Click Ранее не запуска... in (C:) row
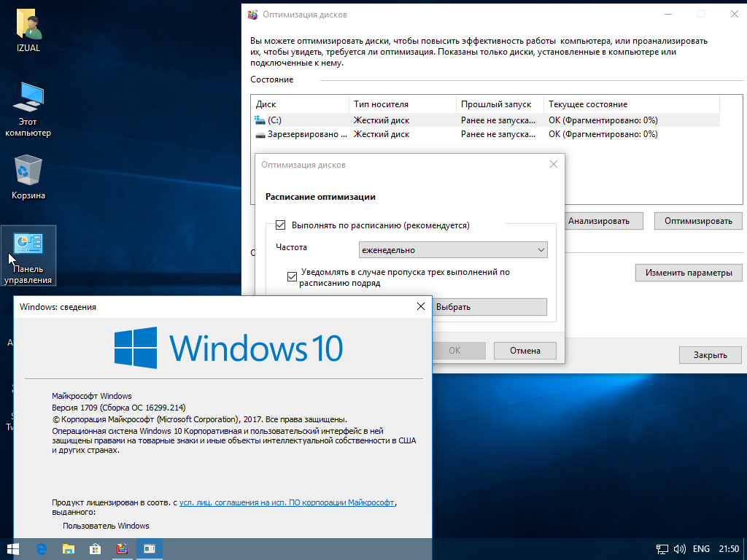Image resolution: width=747 pixels, height=560 pixels. point(498,120)
